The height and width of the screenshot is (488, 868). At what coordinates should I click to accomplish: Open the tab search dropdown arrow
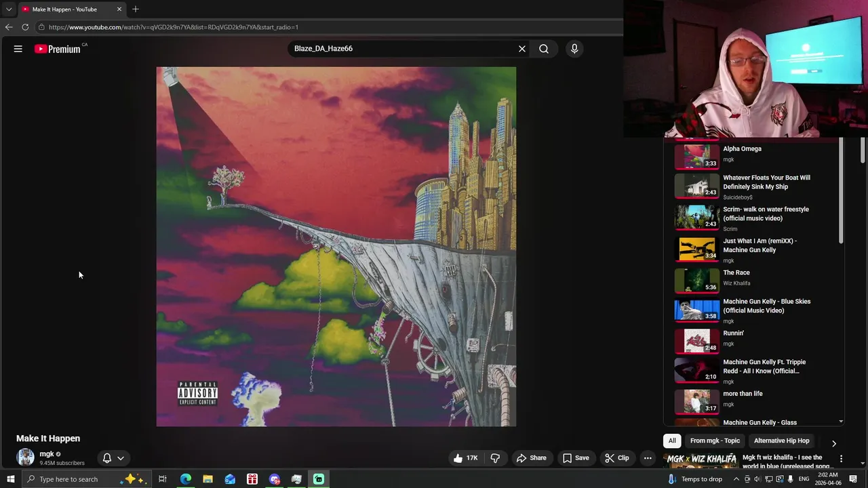9,9
